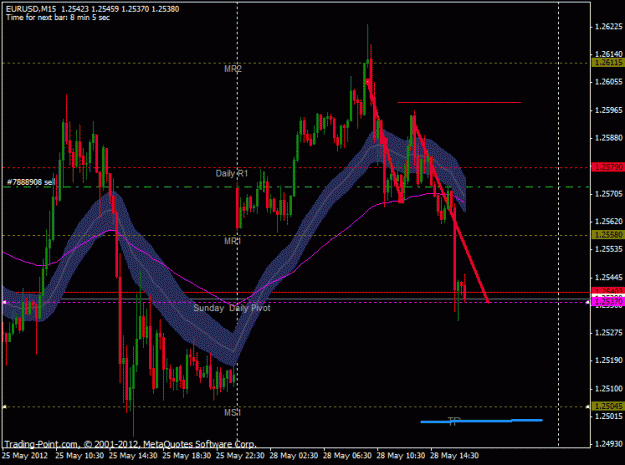
Task: Click the 'Daily Pivot' label
Action: click(250, 308)
